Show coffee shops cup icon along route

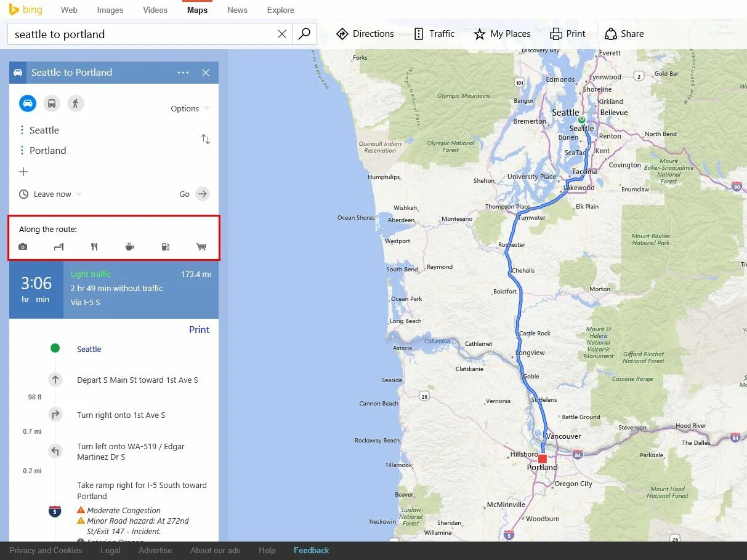point(129,247)
